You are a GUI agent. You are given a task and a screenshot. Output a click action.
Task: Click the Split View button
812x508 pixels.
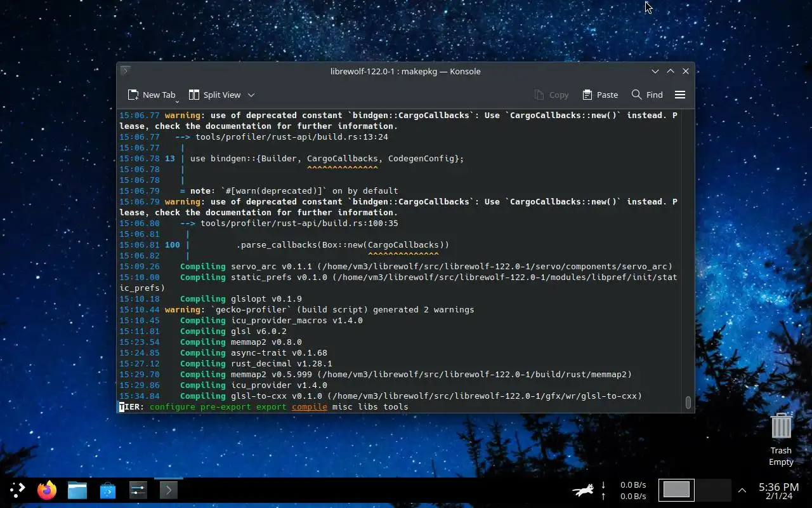click(215, 95)
